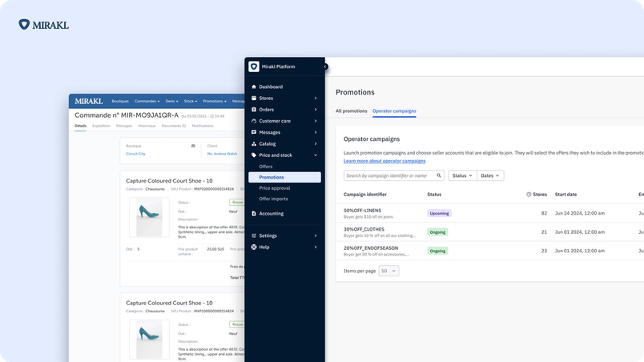Click the Orders icon in sidebar
644x362 pixels.
(x=254, y=110)
